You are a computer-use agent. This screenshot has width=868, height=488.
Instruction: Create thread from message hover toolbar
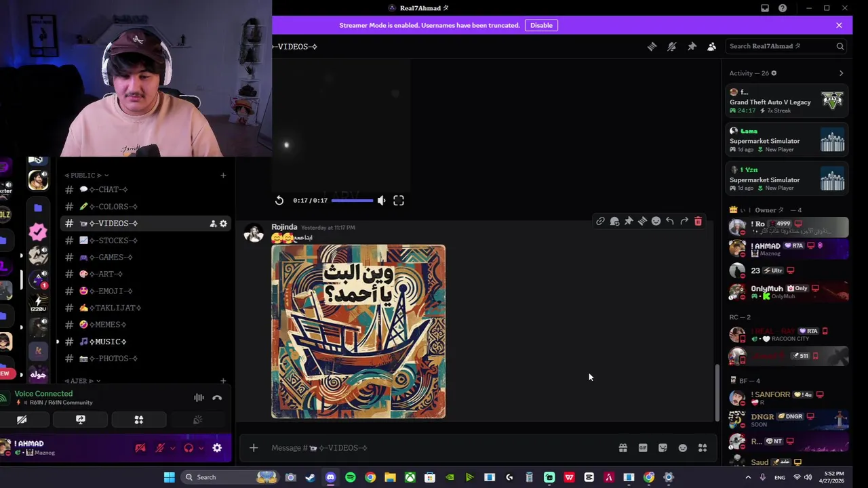[x=642, y=221]
